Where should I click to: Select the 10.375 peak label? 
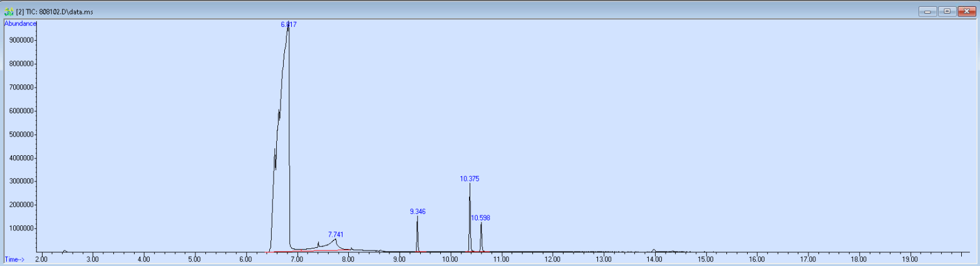470,179
